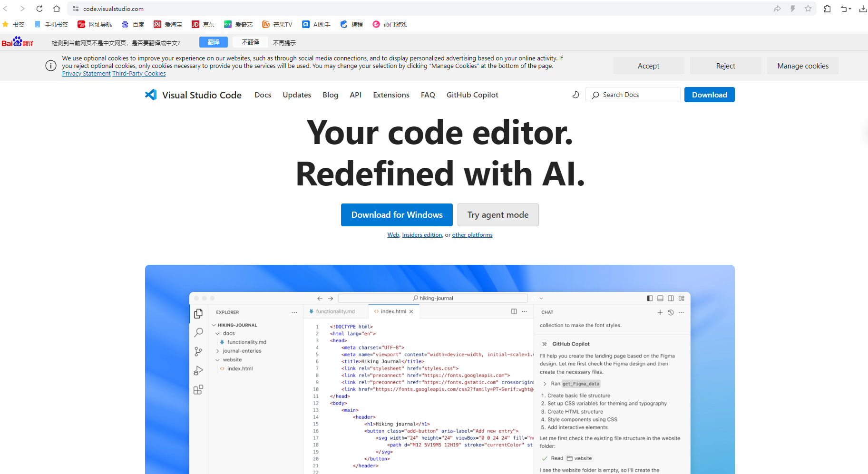Screen dimensions: 868x474
Task: Open the Blog menu item
Action: [331, 95]
